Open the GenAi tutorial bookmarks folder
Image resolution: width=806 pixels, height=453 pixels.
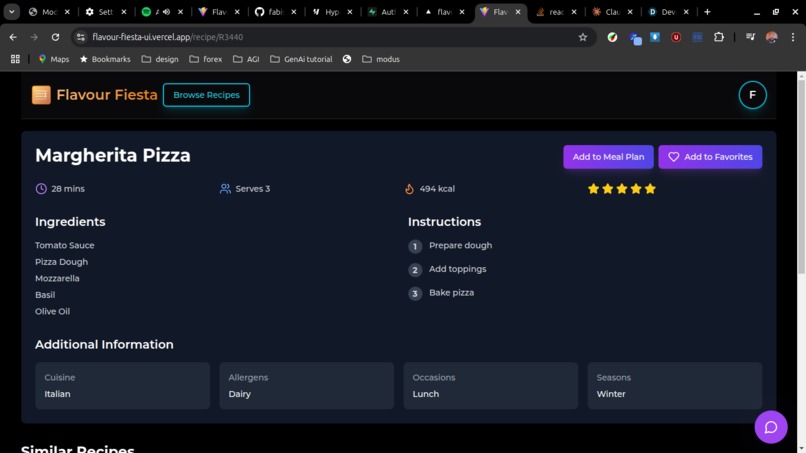coord(301,59)
